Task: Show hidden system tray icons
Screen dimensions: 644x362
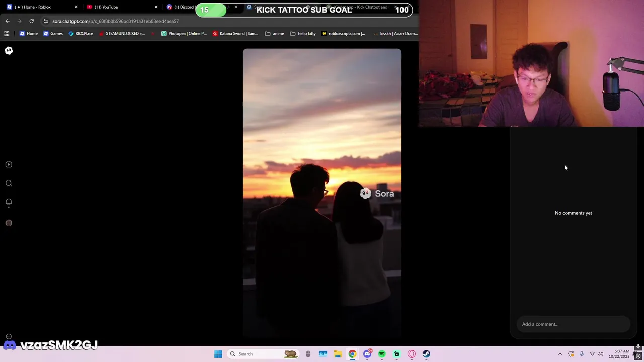Action: [x=560, y=354]
